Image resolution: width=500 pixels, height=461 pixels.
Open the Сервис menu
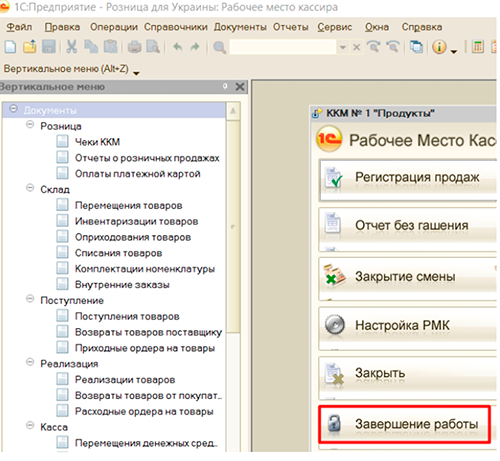(x=335, y=27)
